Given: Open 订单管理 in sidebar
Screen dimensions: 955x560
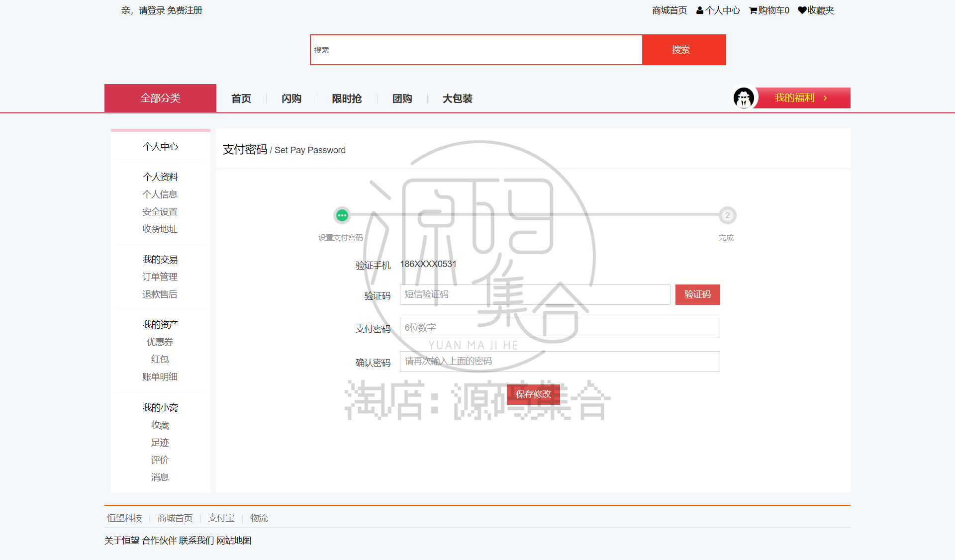Looking at the screenshot, I should (x=160, y=277).
